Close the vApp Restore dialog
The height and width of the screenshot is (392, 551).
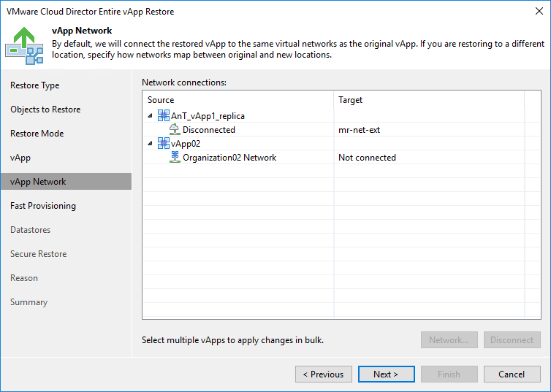539,11
